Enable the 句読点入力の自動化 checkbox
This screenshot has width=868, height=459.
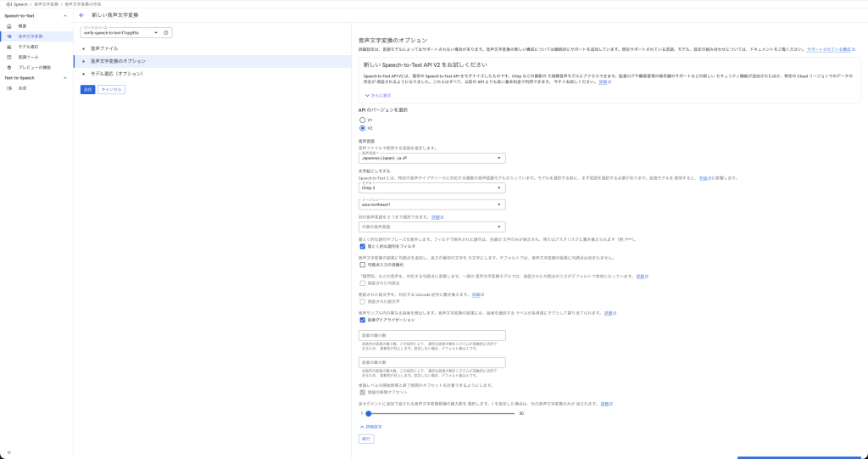coord(363,265)
